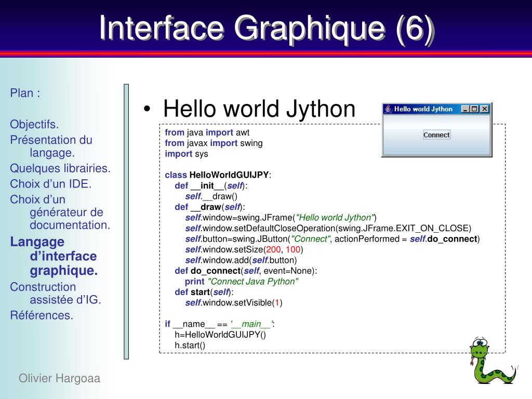
Task: Click the Olivier Hargoaa author name
Action: click(59, 378)
